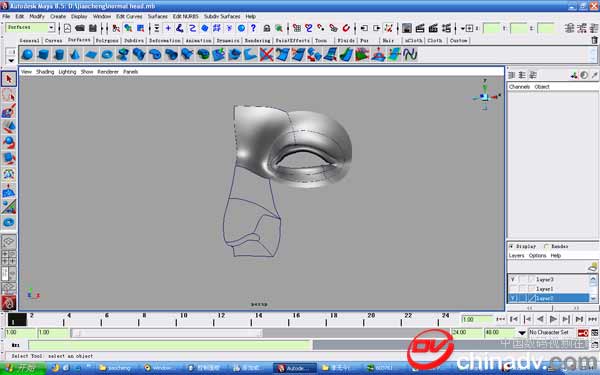Create a NURBS cone from shelf
The image size is (600, 375).
click(x=75, y=55)
